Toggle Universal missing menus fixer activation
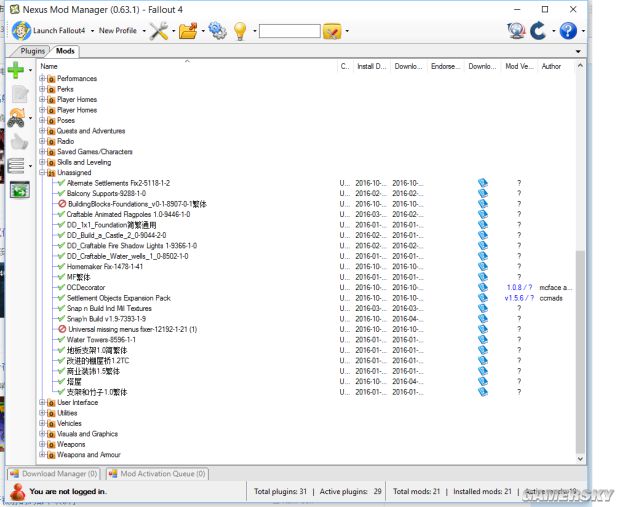 (62, 329)
